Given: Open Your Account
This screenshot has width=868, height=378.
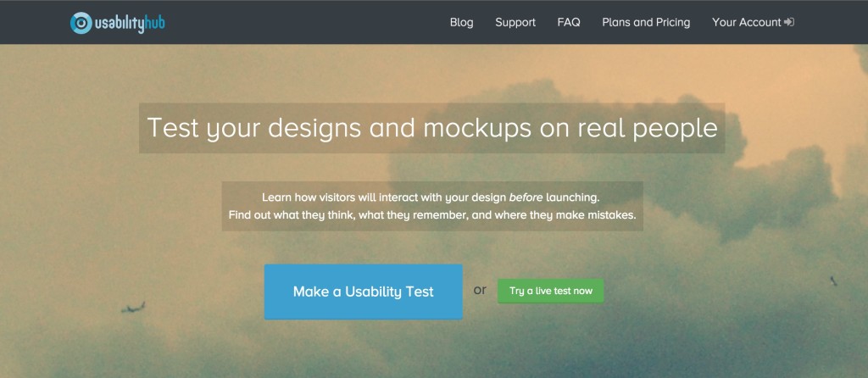Looking at the screenshot, I should click(746, 22).
